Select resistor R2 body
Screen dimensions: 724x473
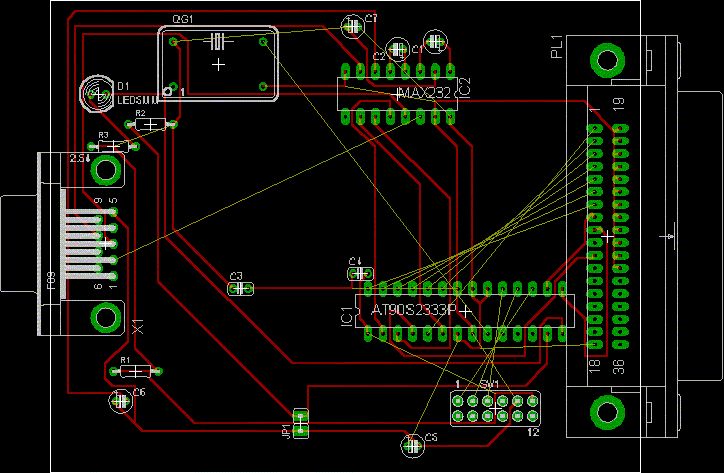coord(151,124)
